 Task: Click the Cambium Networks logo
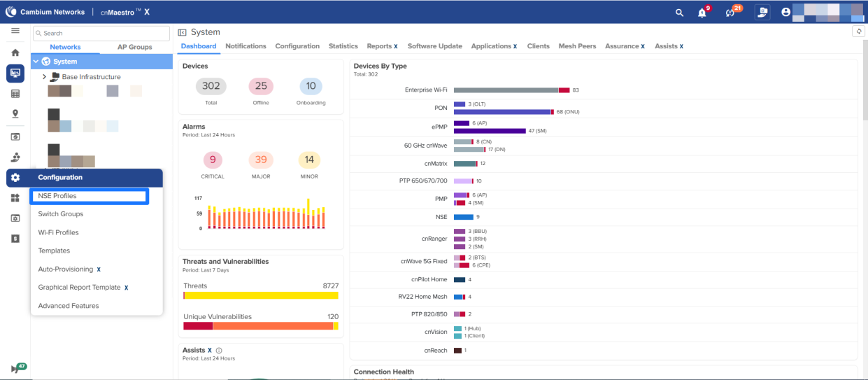[45, 12]
